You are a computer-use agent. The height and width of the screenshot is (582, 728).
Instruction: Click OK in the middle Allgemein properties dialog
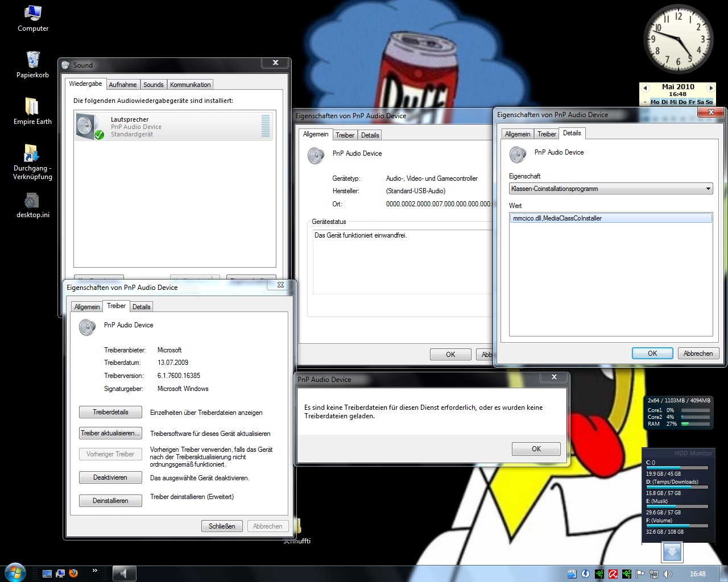coord(450,355)
